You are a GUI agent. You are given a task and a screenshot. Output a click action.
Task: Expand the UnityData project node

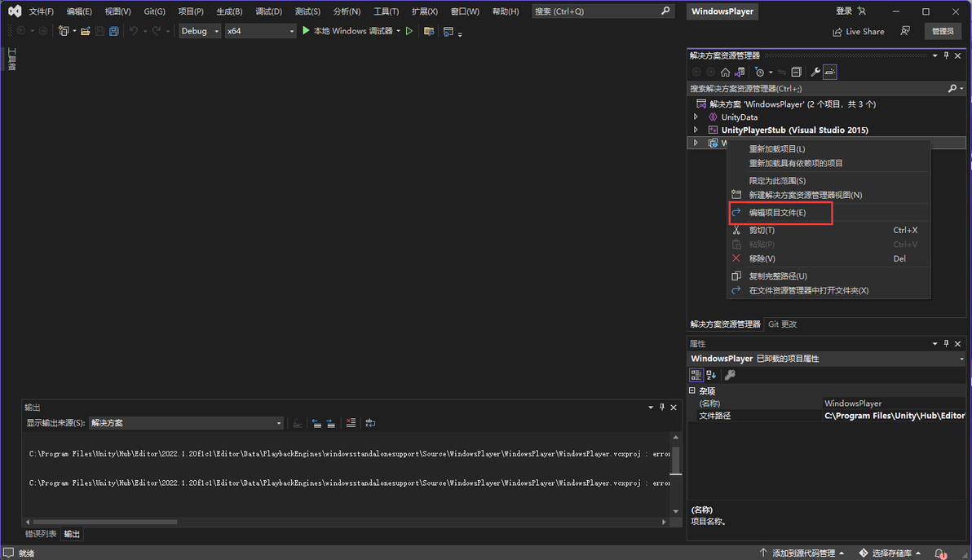[x=696, y=117]
